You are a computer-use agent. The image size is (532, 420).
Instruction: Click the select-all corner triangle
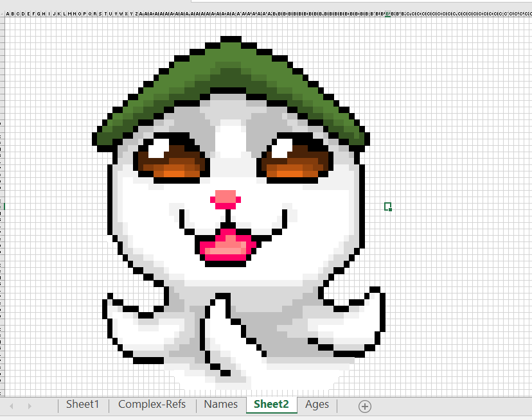pos(2,14)
